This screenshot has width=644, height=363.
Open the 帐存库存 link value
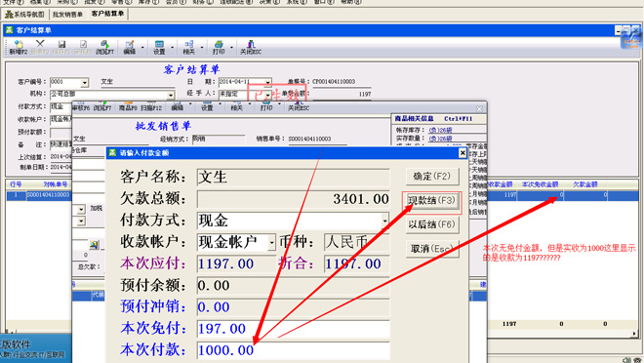pos(440,130)
